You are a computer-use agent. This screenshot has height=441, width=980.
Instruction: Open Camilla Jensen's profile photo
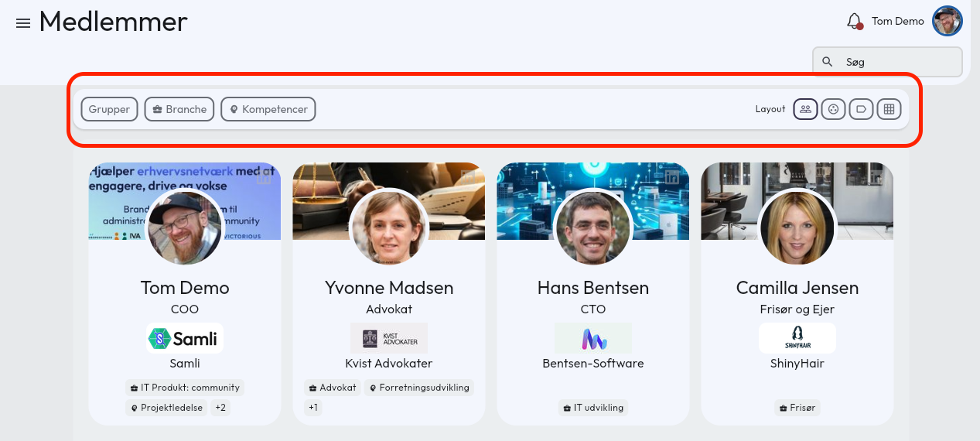click(797, 227)
